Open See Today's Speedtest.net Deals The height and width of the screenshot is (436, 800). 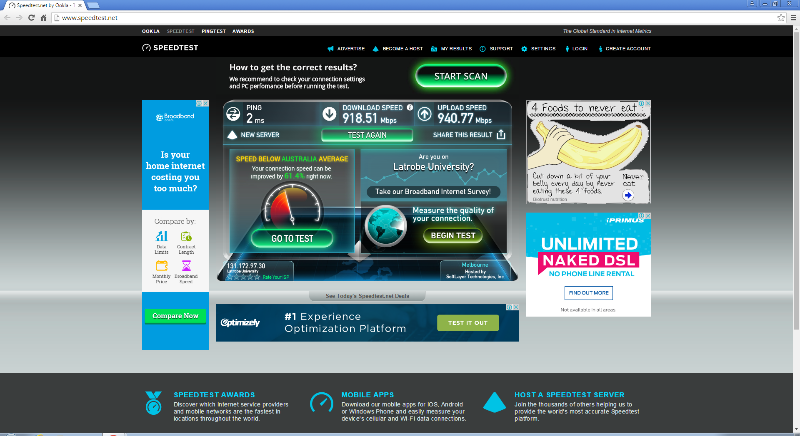point(367,296)
